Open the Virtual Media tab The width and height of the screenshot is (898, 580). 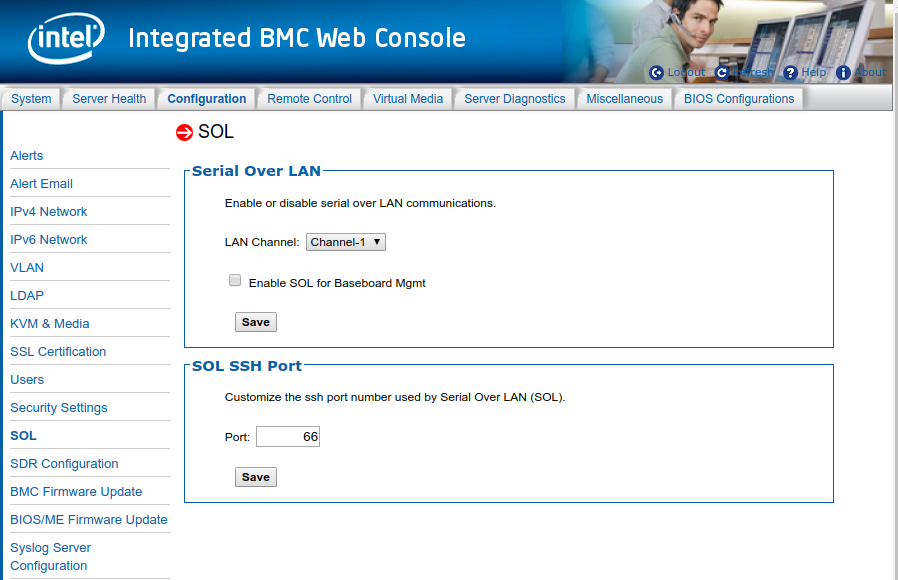click(x=408, y=98)
